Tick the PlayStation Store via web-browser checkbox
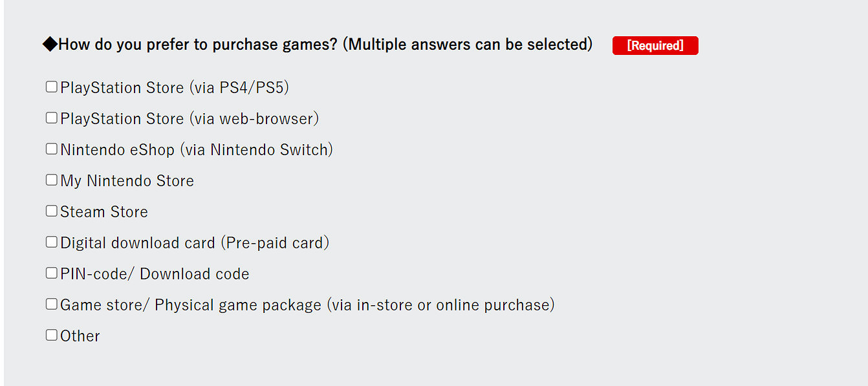The width and height of the screenshot is (868, 386). click(52, 118)
